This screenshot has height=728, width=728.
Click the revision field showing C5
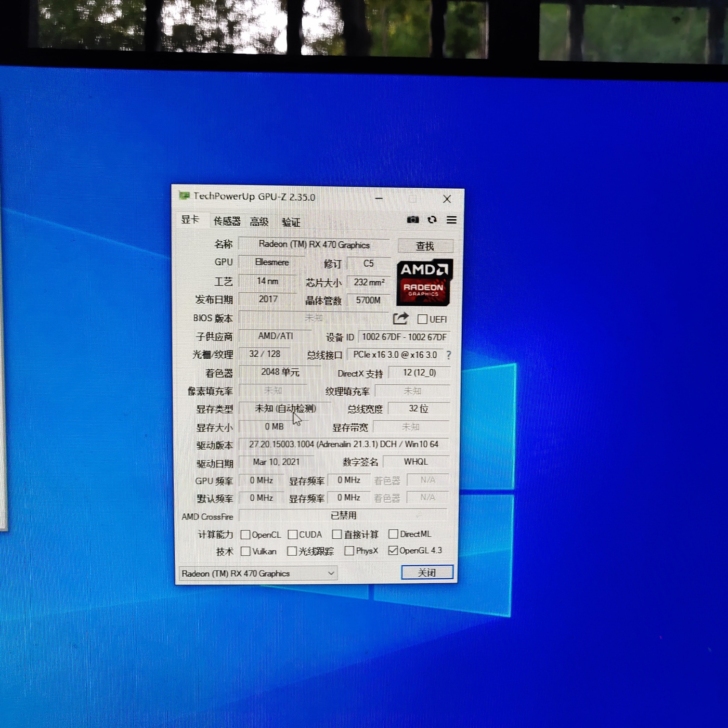pyautogui.click(x=368, y=263)
